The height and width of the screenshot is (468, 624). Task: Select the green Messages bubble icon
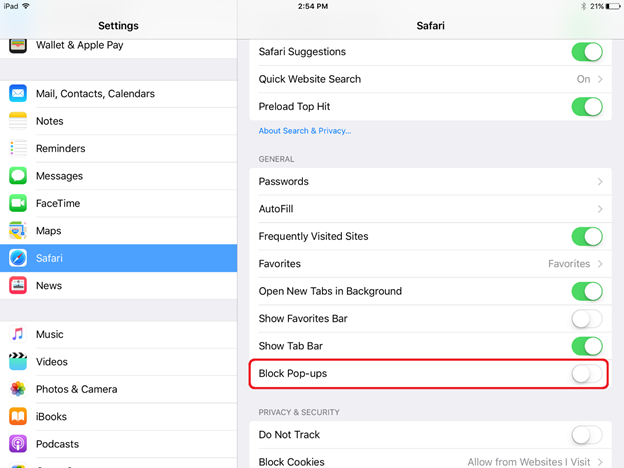click(18, 176)
